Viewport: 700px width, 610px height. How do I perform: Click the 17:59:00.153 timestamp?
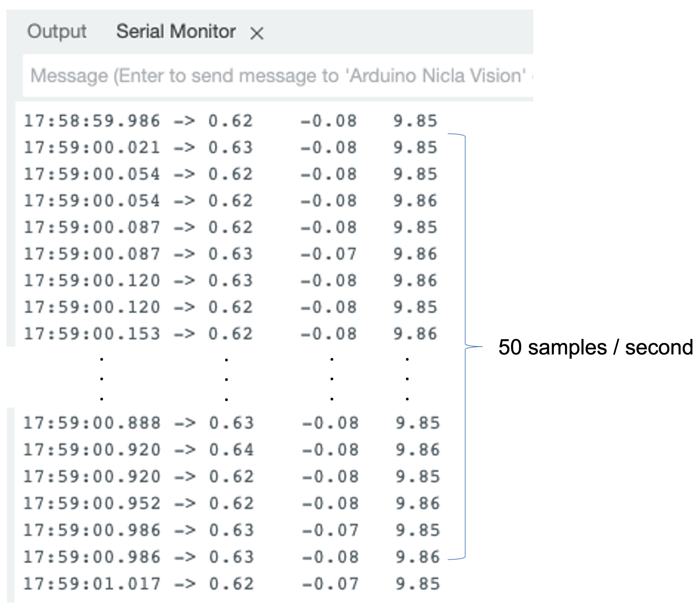[92, 334]
